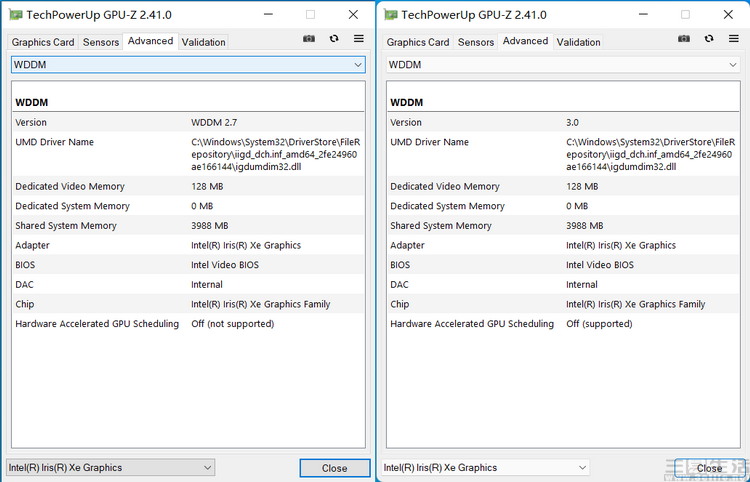This screenshot has height=482, width=750.
Task: Click the Chip row in right window
Action: click(563, 304)
